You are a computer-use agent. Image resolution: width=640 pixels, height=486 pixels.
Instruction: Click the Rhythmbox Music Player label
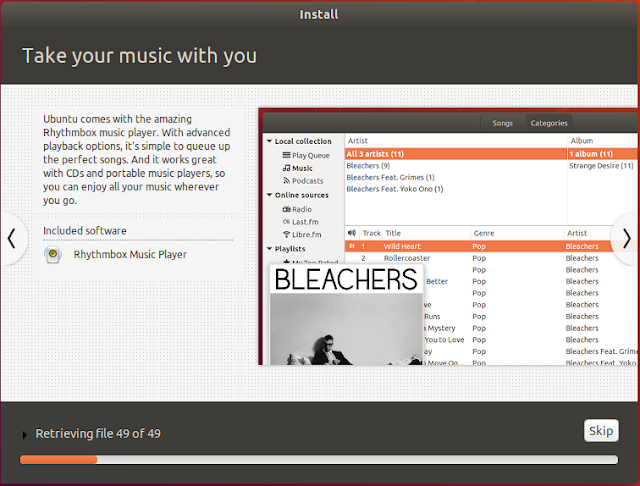[130, 254]
